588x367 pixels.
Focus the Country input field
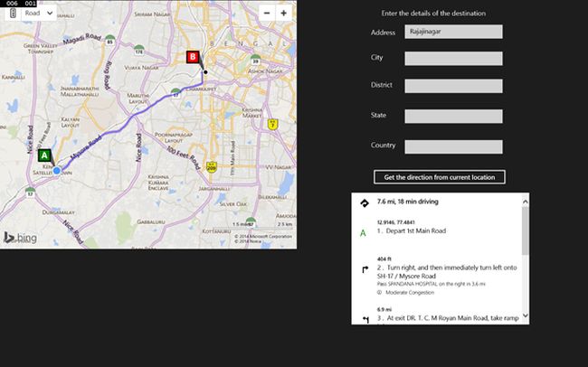tap(453, 146)
